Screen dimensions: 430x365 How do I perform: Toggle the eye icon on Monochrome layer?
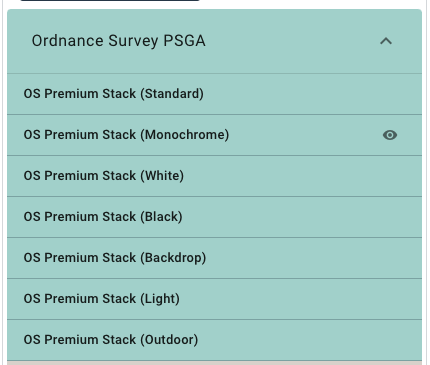click(390, 135)
